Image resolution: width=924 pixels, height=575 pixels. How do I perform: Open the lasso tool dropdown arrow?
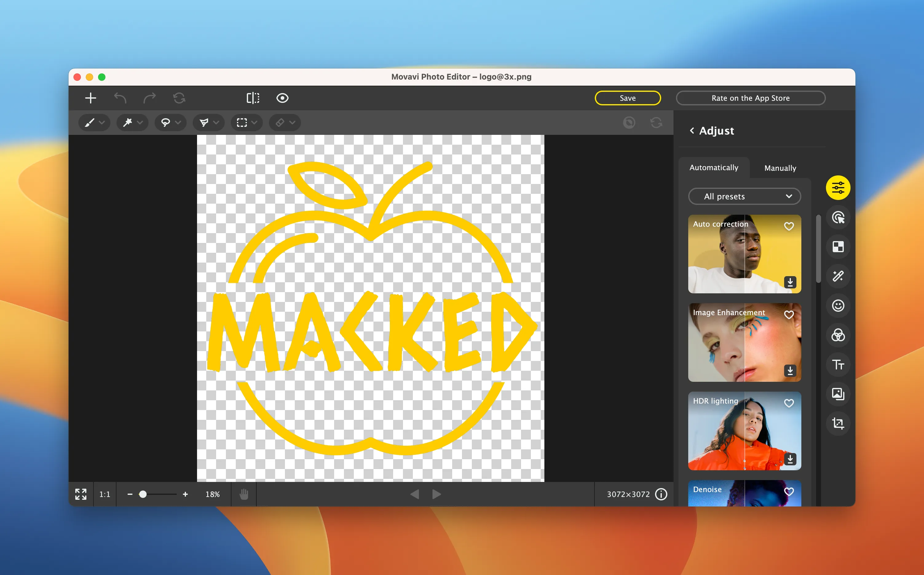[178, 123]
